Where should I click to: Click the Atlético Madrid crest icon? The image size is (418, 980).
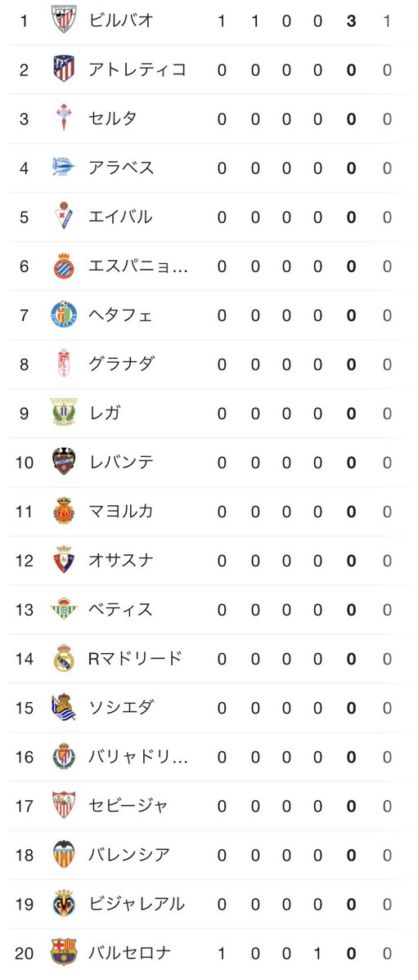pyautogui.click(x=64, y=69)
